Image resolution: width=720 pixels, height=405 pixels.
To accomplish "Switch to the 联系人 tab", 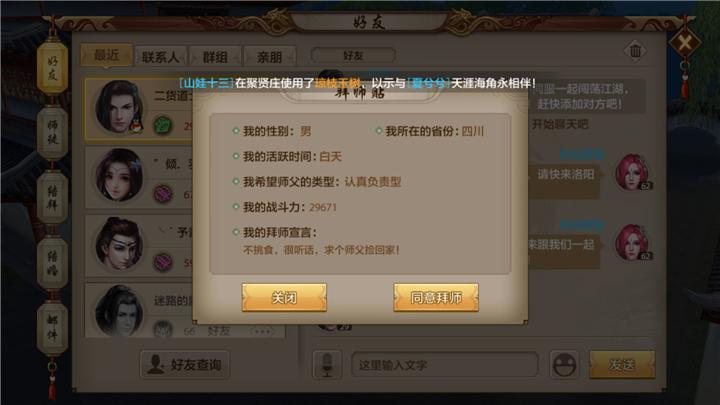I will coord(160,56).
